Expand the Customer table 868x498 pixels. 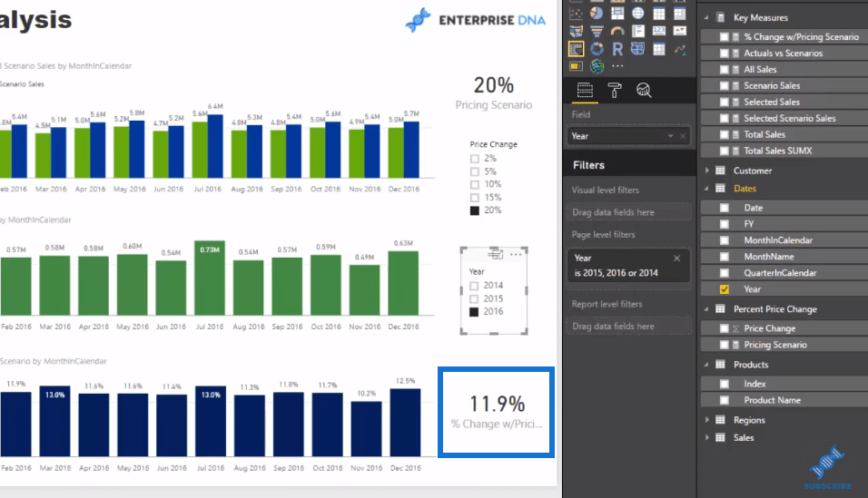point(707,171)
